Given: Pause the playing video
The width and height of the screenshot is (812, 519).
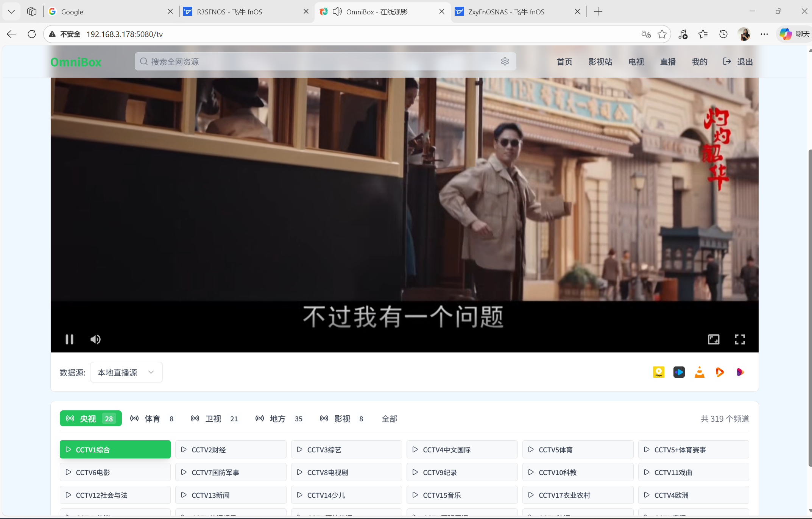Looking at the screenshot, I should click(x=69, y=339).
